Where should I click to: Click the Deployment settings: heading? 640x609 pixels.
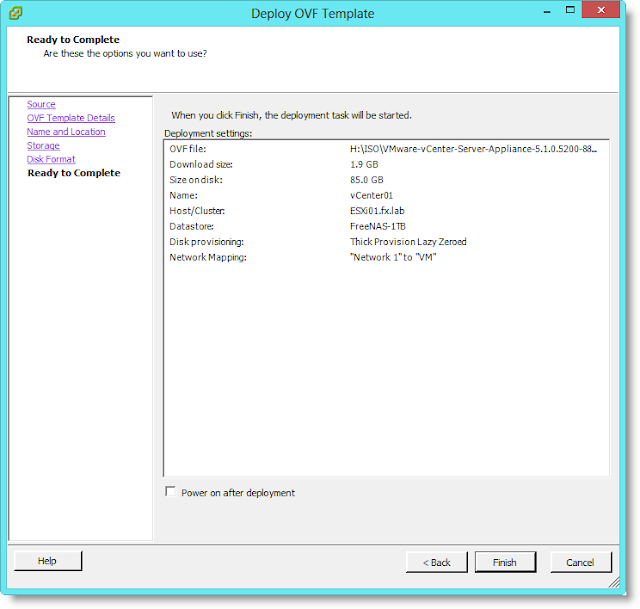click(x=208, y=133)
